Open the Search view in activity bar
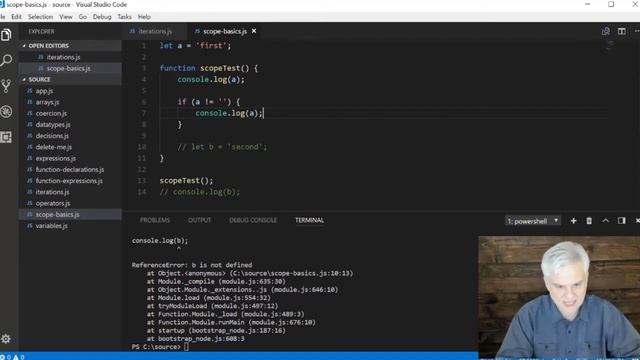 pyautogui.click(x=6, y=60)
